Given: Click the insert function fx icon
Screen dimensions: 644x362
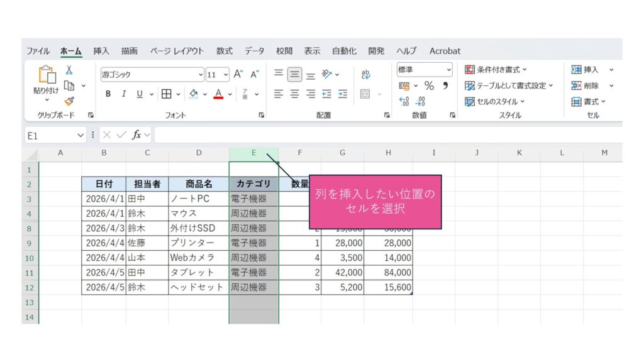Looking at the screenshot, I should pos(136,135).
